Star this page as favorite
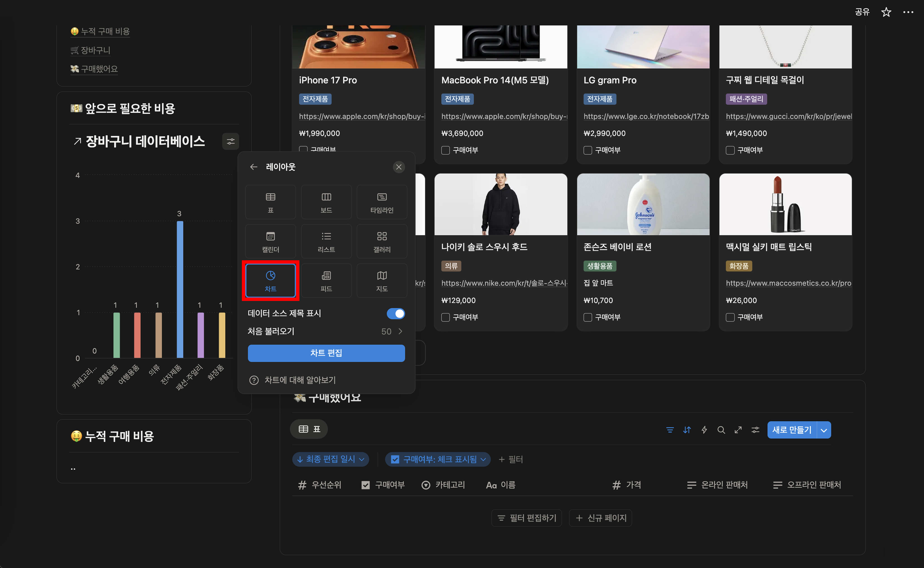This screenshot has height=568, width=924. pyautogui.click(x=886, y=12)
